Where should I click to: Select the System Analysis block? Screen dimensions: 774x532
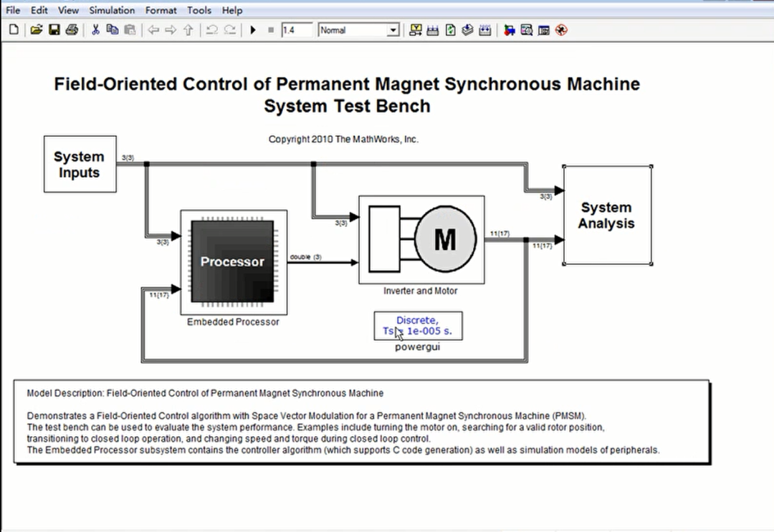pos(607,215)
